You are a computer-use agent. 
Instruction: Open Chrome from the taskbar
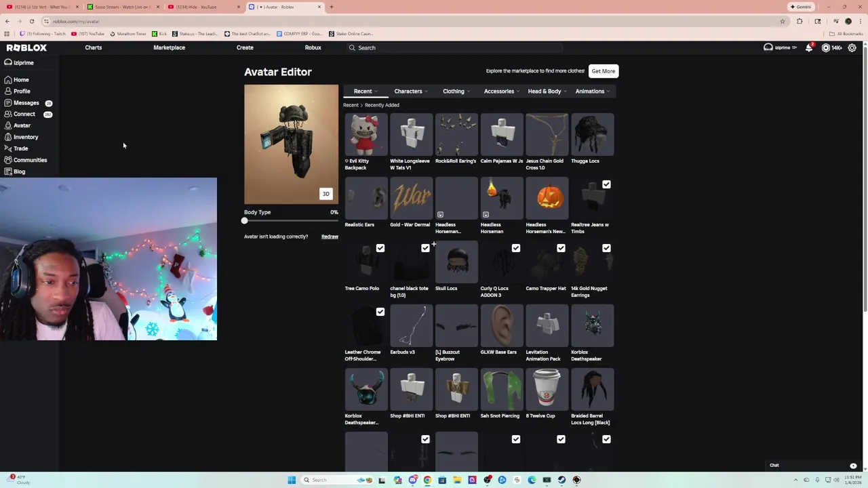click(x=427, y=480)
